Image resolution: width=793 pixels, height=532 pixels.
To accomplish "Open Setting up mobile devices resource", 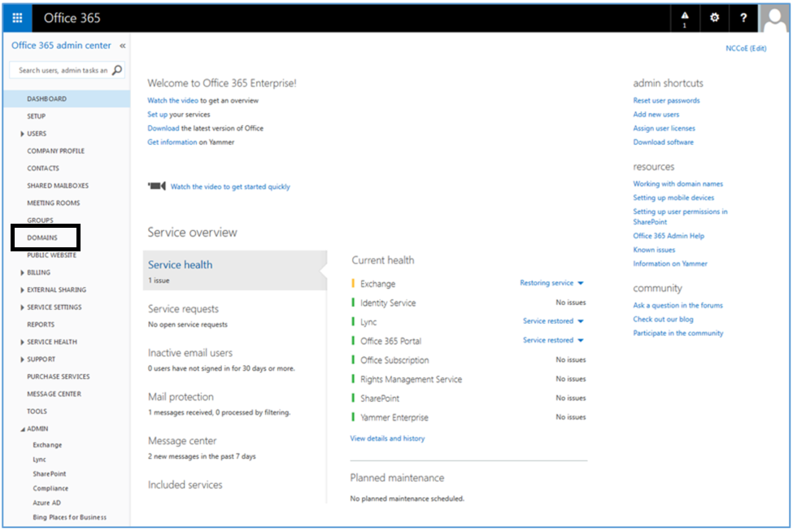I will (x=673, y=198).
